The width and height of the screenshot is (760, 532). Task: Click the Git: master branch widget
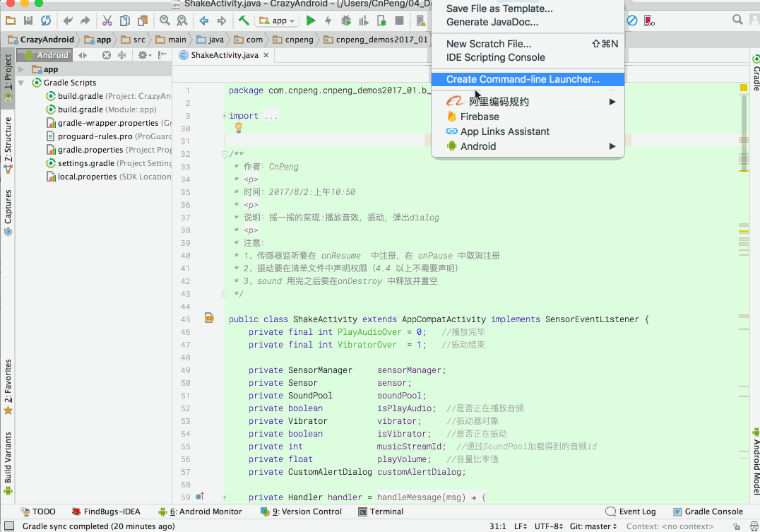pos(593,526)
